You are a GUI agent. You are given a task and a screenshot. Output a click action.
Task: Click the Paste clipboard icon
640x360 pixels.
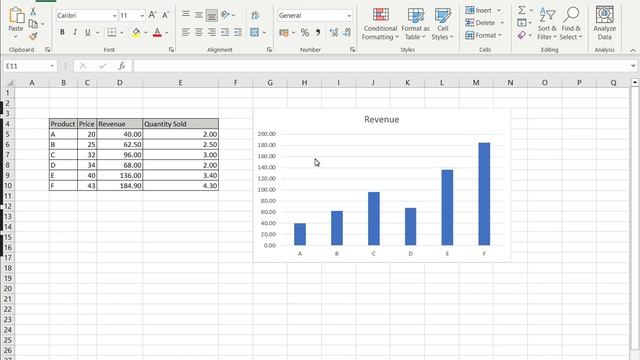click(16, 16)
